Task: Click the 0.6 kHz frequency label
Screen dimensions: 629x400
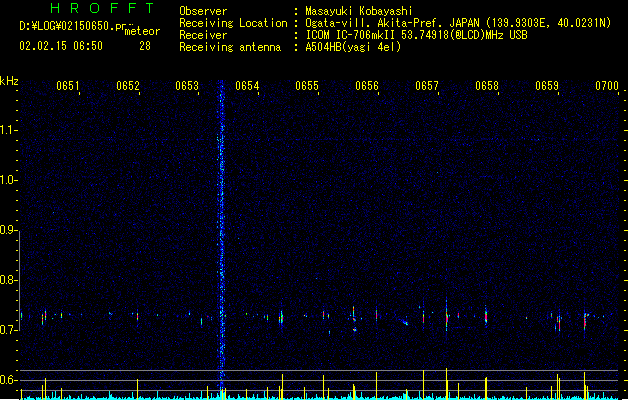Action: pos(8,380)
